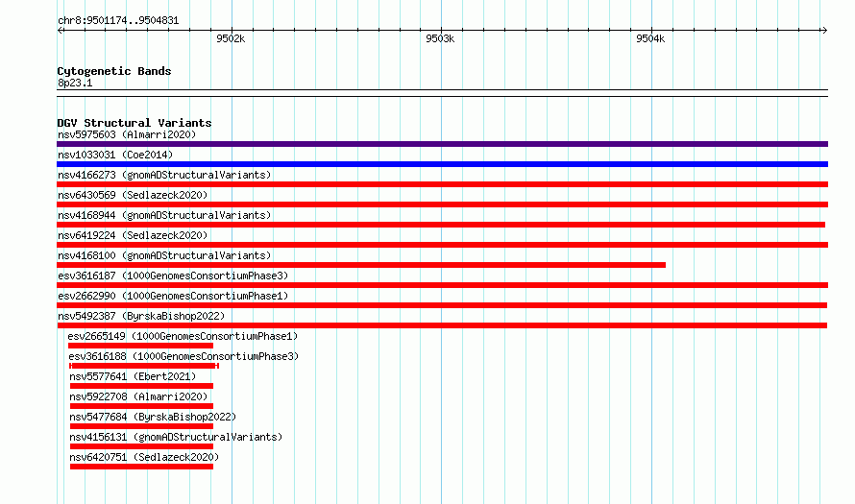Open the nsv5922708 (Almarri2020) label
855x504 pixels.
point(138,396)
